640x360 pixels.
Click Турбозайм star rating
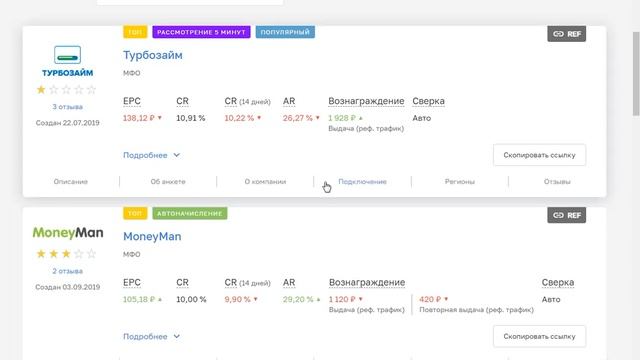(66, 90)
